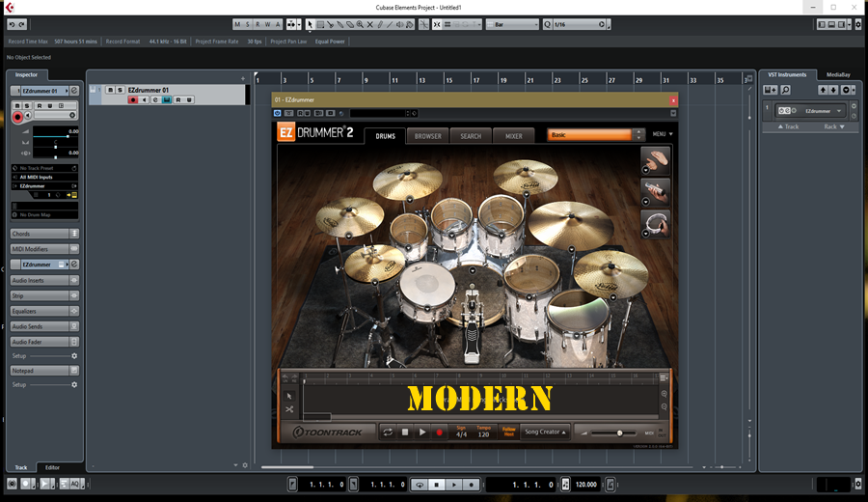Screen dimensions: 868x502
Task: Click the shaker percussion icon in EZdrummer
Action: pyautogui.click(x=656, y=193)
